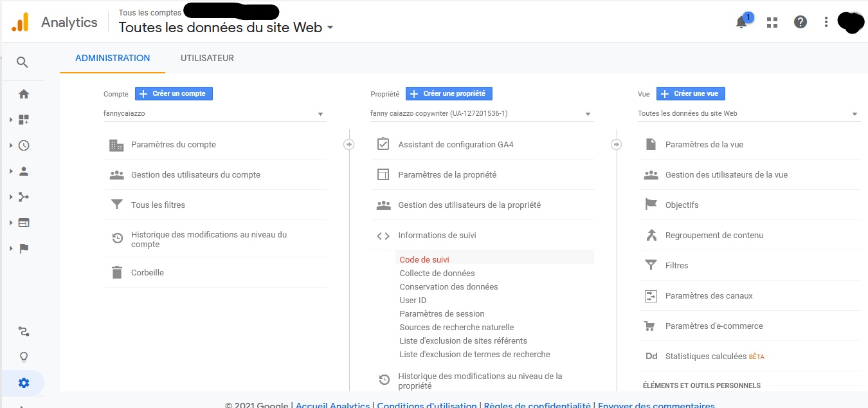The width and height of the screenshot is (868, 408).
Task: Select Collecte de données submenu item
Action: point(437,274)
